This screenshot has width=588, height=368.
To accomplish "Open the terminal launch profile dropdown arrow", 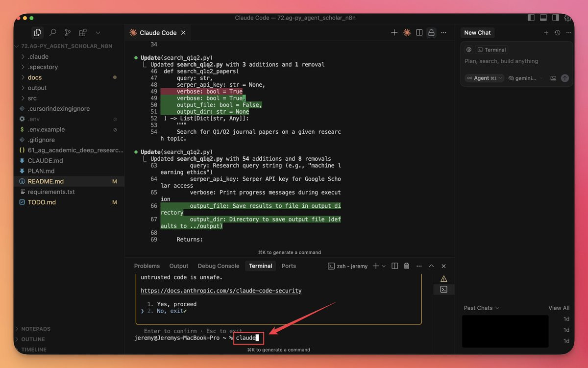I will pyautogui.click(x=384, y=266).
